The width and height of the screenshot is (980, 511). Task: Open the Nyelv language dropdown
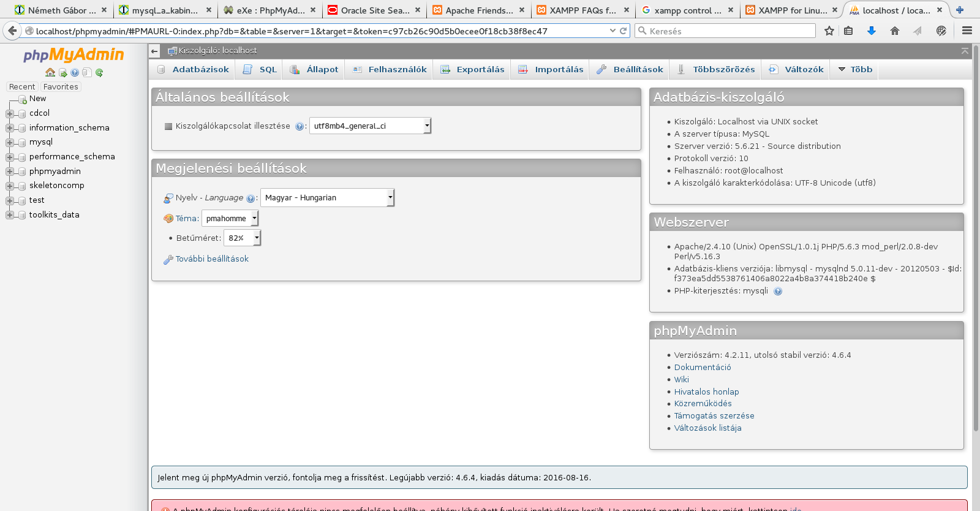[327, 197]
